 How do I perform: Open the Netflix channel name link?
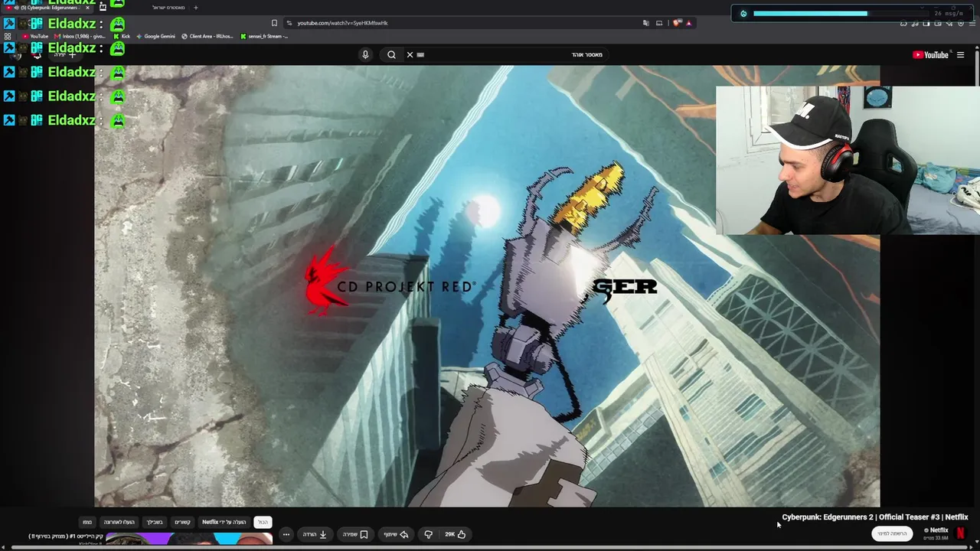939,530
